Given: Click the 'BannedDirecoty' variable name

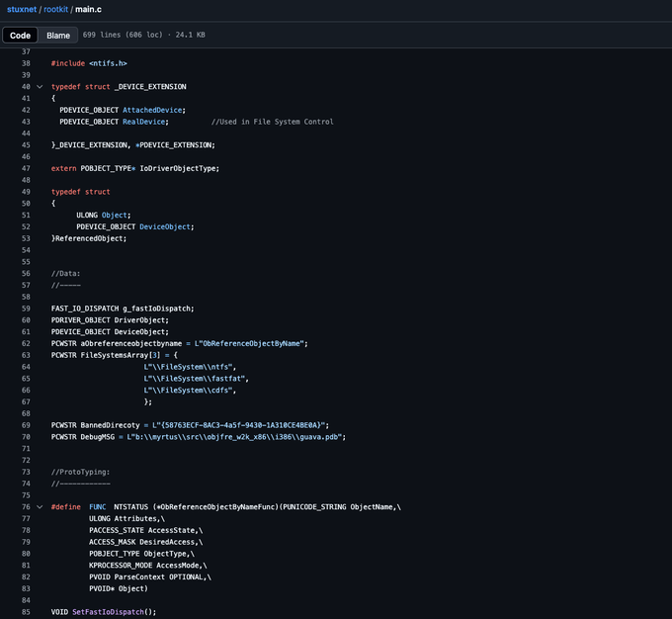Looking at the screenshot, I should (110, 425).
